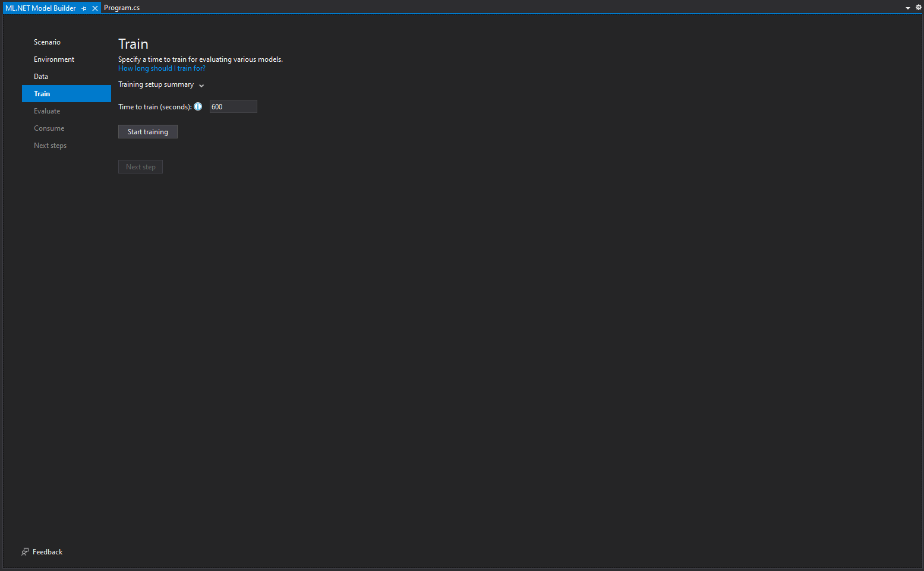Open the window options gear icon
Viewport: 924px width, 571px height.
pos(918,8)
